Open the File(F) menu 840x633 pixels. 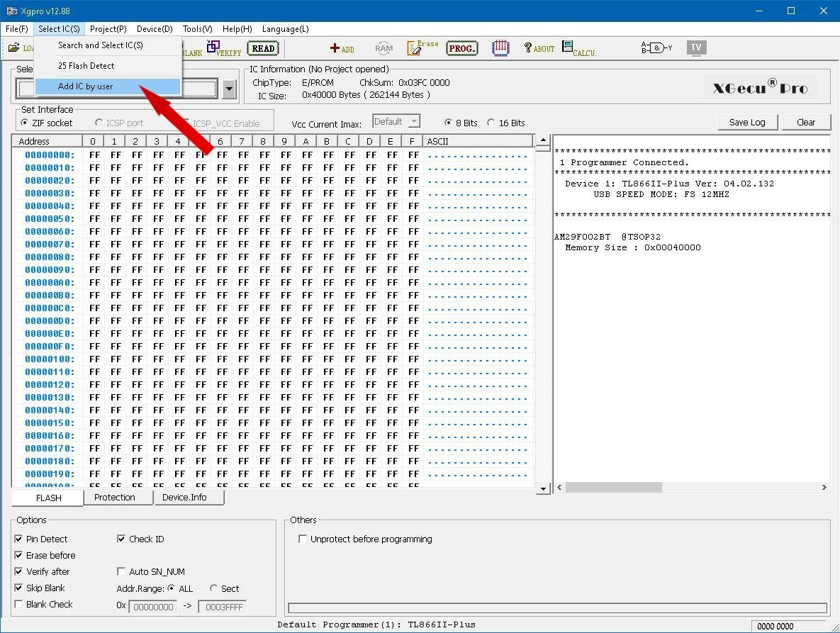(16, 29)
